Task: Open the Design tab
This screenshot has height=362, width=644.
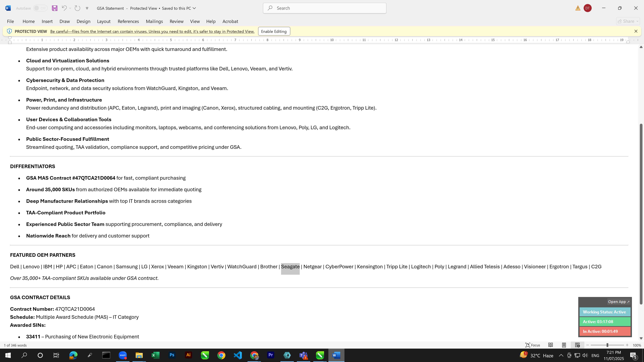Action: click(x=84, y=21)
